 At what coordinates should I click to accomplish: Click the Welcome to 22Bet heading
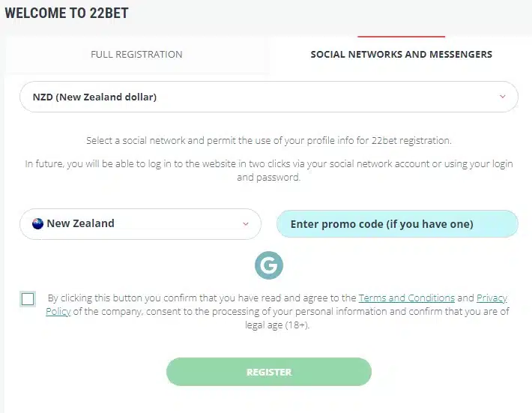(x=67, y=13)
